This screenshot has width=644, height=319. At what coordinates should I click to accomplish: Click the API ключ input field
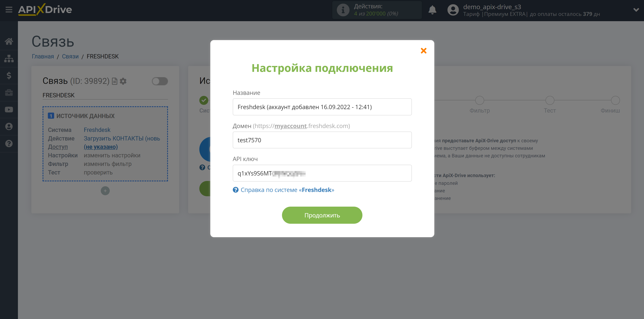click(x=322, y=173)
